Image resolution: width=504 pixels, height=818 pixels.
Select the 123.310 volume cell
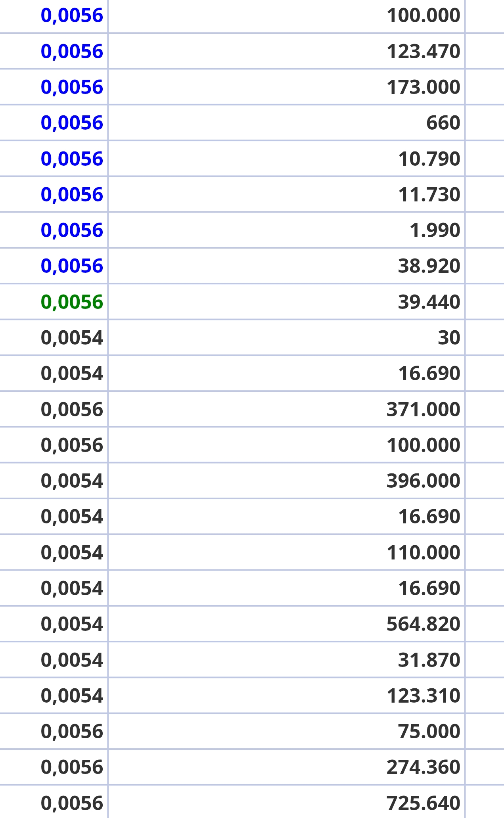click(423, 696)
